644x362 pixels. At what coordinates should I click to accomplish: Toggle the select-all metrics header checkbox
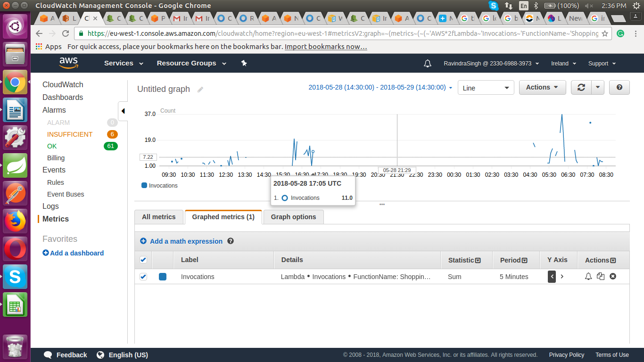pyautogui.click(x=143, y=260)
